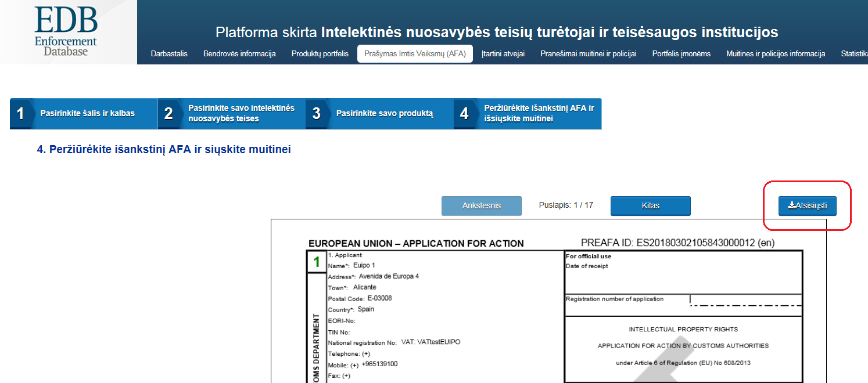Click the INTELLECTUAL PROPERTY RIGHTS text
This screenshot has height=383, width=868.
point(683,330)
